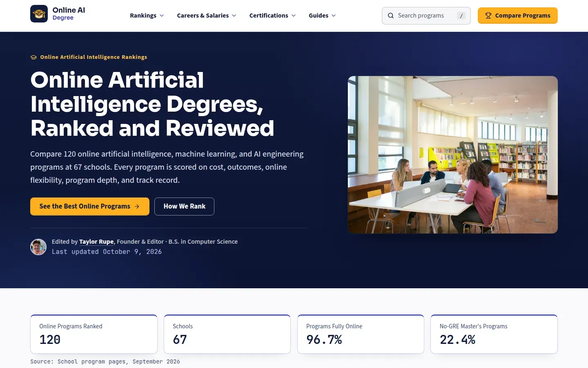Click the graduation cap icon above the headline
Screen dimensions: 588x368
click(33, 57)
